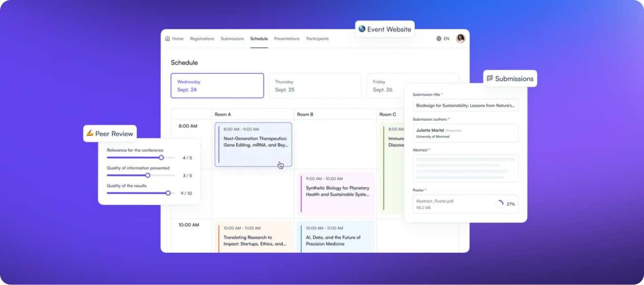Go to the Participants tab
644x285 pixels.
pyautogui.click(x=317, y=38)
